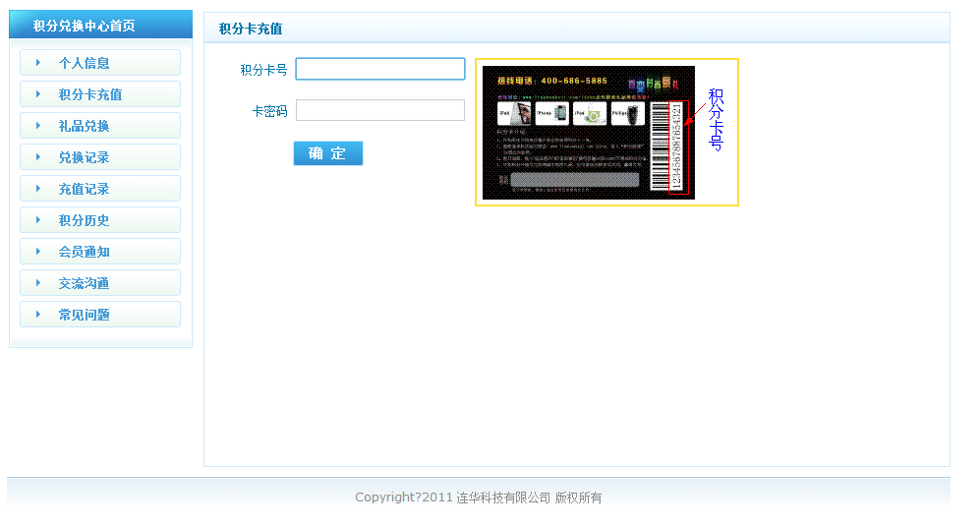Image resolution: width=980 pixels, height=527 pixels.
Task: Click the 积分卡充值 panel title
Action: pyautogui.click(x=251, y=29)
